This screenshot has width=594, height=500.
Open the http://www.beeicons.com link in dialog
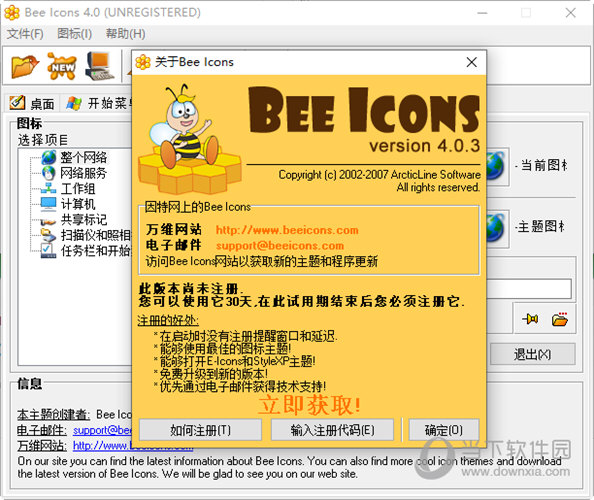point(287,230)
